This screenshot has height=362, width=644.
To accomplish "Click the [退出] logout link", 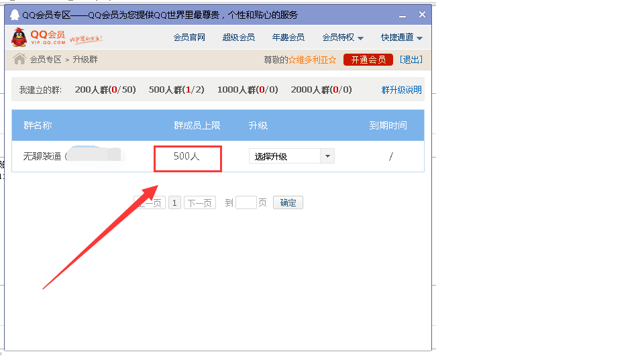I will pos(411,60).
